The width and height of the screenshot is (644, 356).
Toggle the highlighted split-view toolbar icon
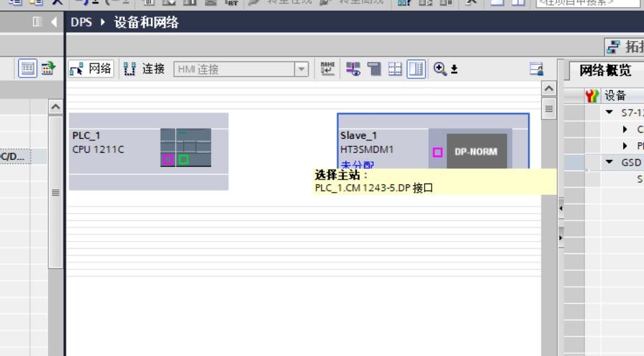[x=416, y=69]
